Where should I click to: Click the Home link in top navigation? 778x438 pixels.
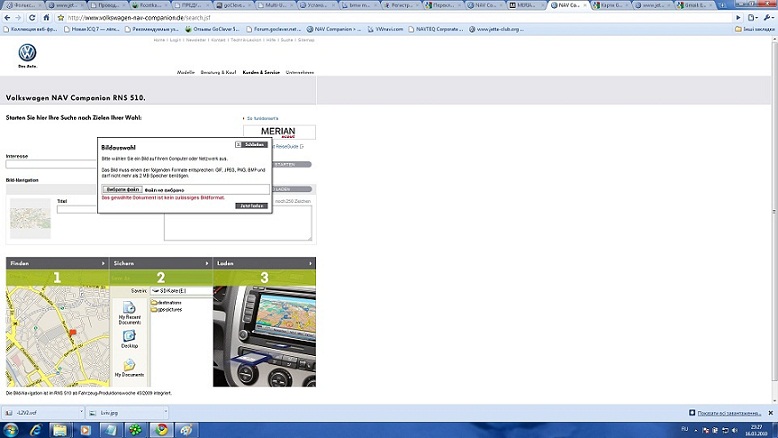[x=159, y=40]
